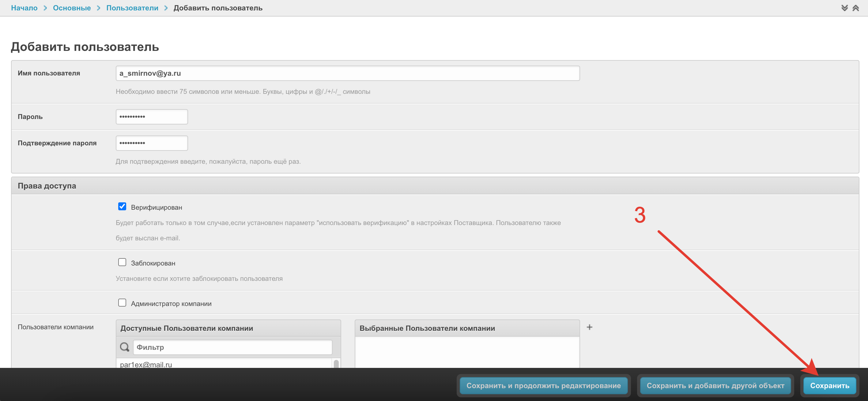Click the Доступные Пользователи компании header
Image resolution: width=868 pixels, height=401 pixels.
click(228, 328)
